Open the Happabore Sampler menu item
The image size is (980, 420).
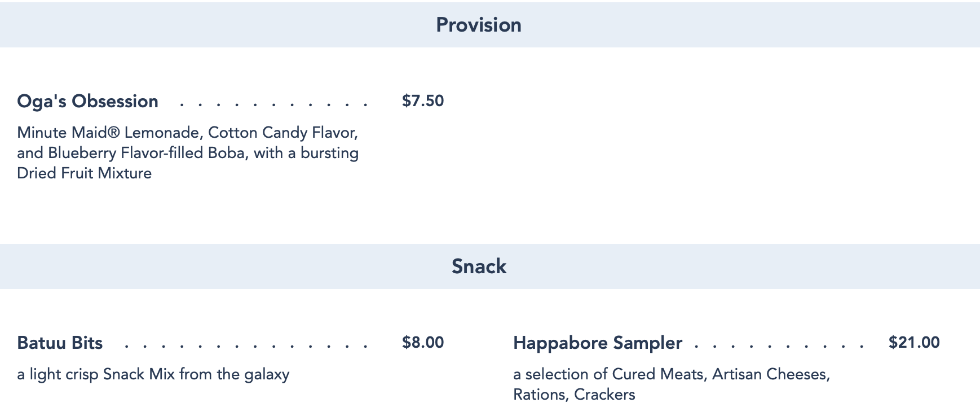[x=598, y=343]
